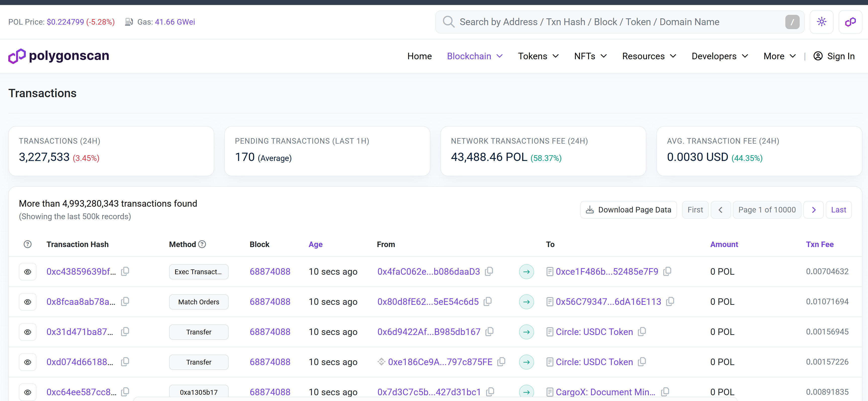
Task: Copy transaction hash 0xc43859639bf
Action: (x=125, y=271)
